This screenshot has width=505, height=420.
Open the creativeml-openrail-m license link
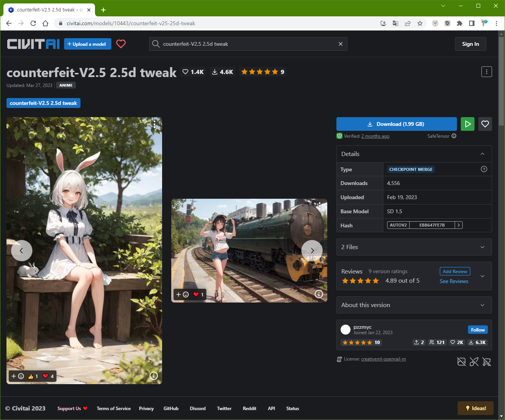click(383, 359)
